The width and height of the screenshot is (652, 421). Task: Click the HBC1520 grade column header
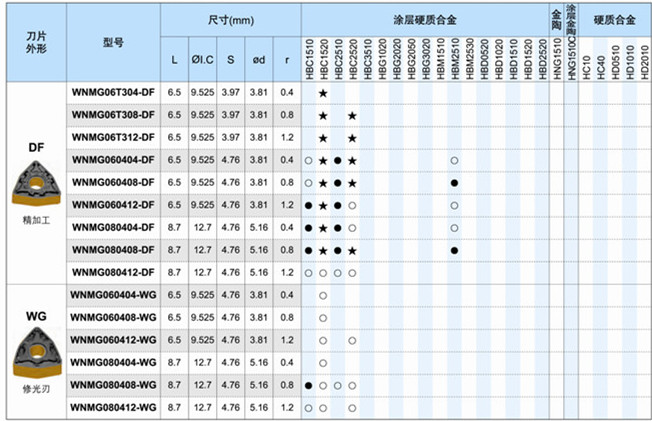[323, 55]
